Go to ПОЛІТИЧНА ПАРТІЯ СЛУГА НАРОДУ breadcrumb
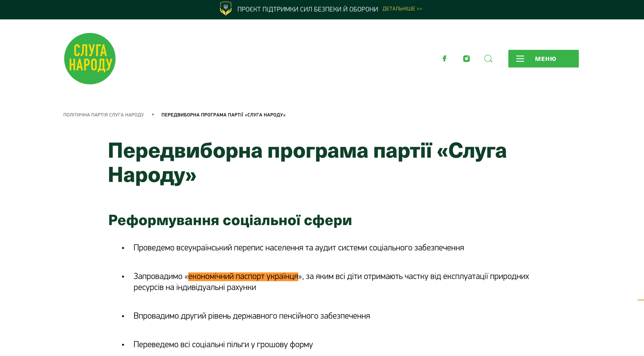 [x=104, y=115]
